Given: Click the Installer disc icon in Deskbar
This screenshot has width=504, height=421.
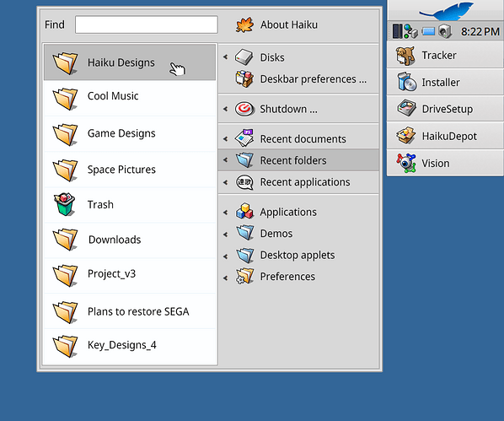Looking at the screenshot, I should (x=406, y=82).
